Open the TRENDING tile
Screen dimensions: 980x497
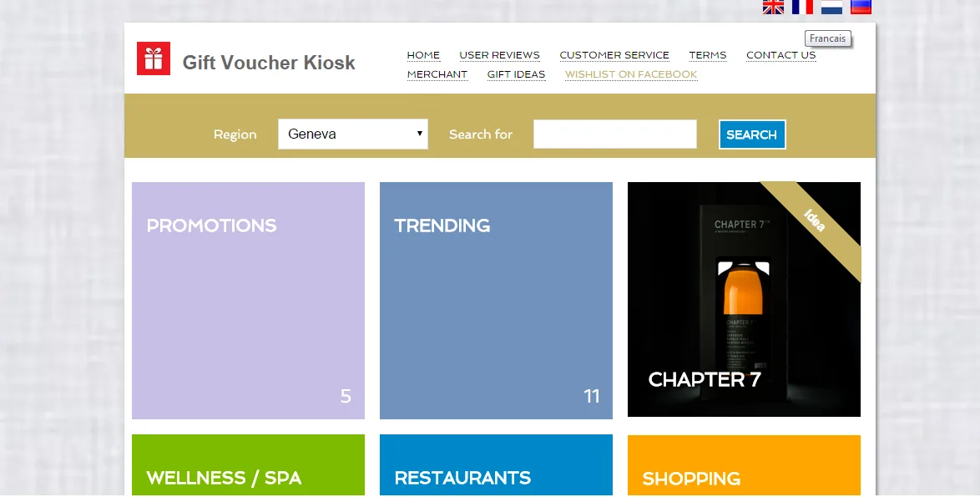click(x=496, y=301)
